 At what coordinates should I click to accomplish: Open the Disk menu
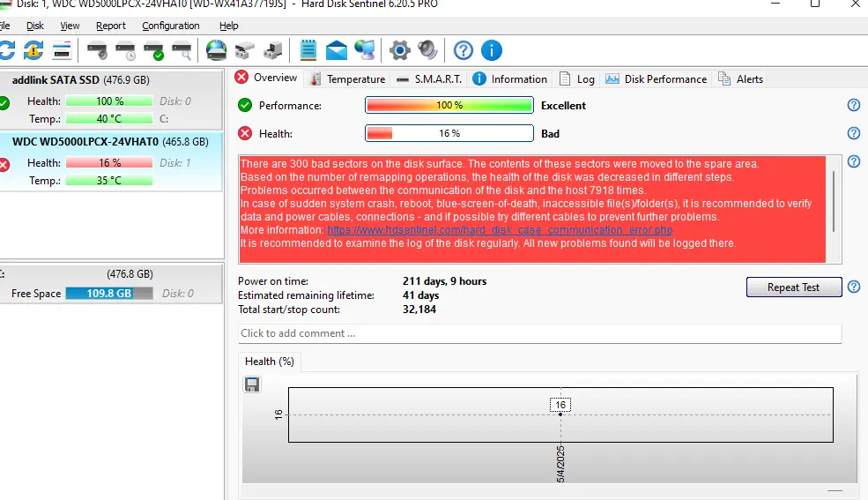click(35, 26)
